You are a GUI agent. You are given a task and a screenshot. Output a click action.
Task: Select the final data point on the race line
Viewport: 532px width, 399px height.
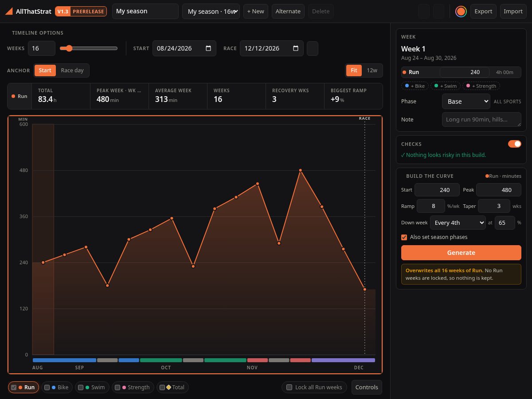click(365, 289)
